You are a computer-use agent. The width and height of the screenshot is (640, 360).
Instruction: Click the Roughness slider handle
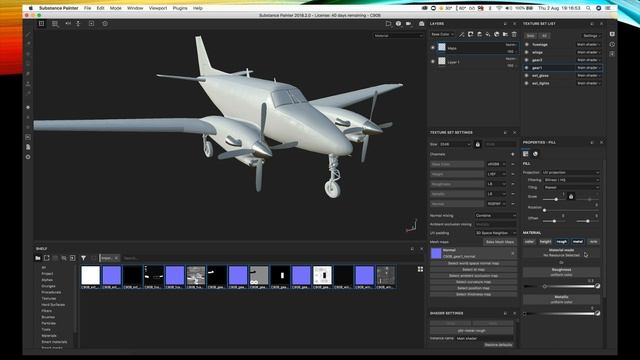tap(544, 287)
